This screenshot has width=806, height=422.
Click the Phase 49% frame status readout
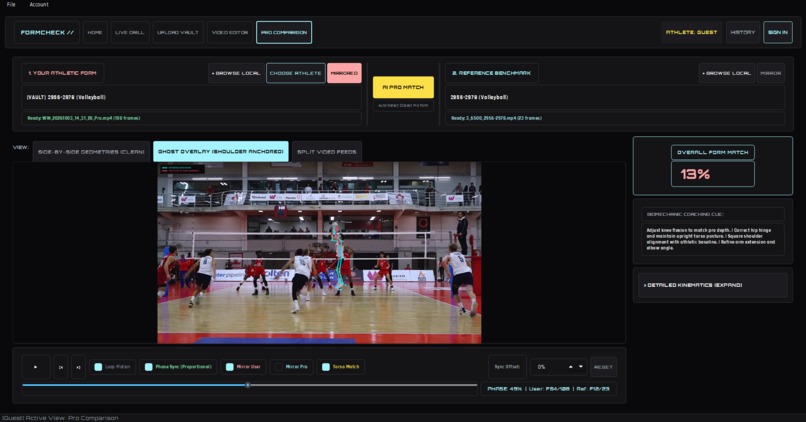[548, 389]
